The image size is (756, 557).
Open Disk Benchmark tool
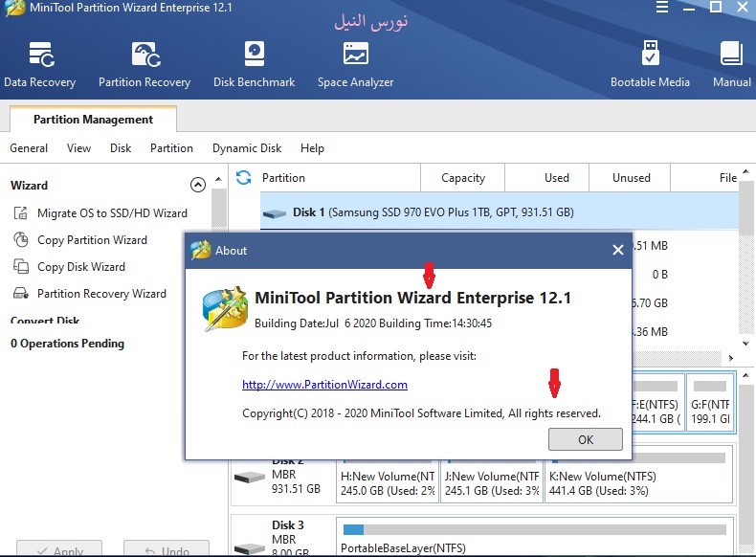pyautogui.click(x=254, y=64)
